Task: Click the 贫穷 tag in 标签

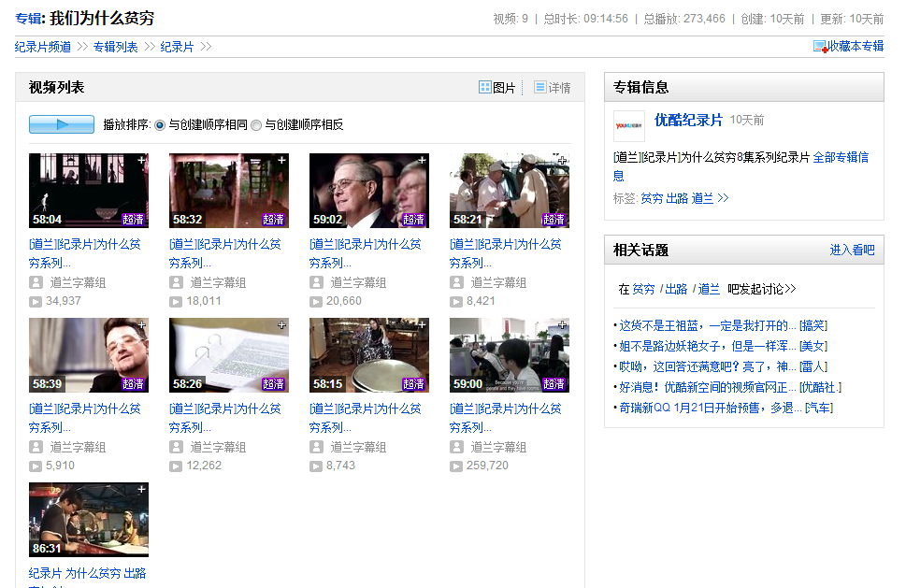Action: coord(652,199)
